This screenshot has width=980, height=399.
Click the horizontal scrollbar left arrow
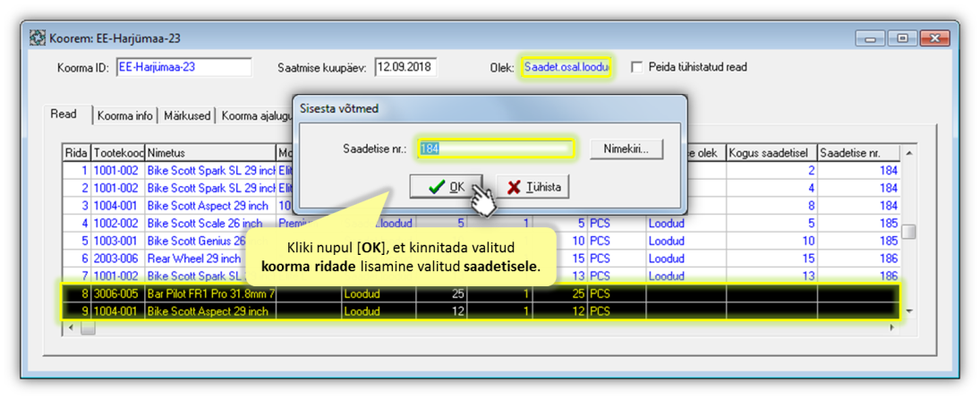(72, 328)
